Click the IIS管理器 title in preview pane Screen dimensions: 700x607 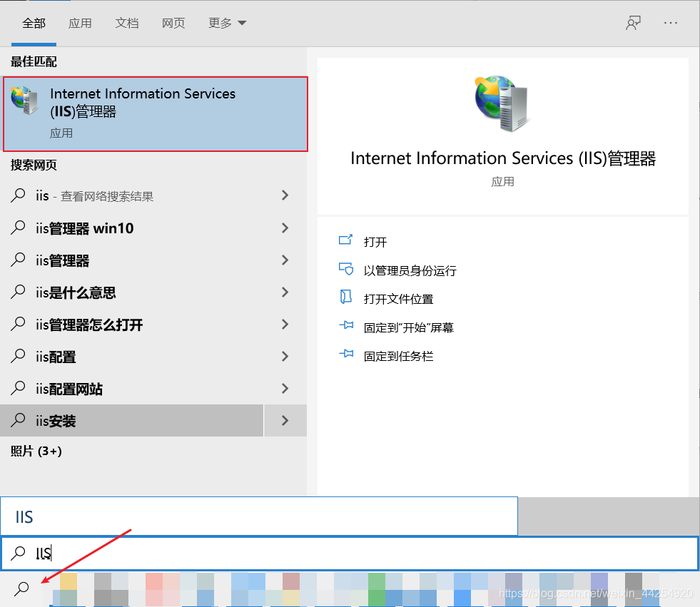coord(502,158)
